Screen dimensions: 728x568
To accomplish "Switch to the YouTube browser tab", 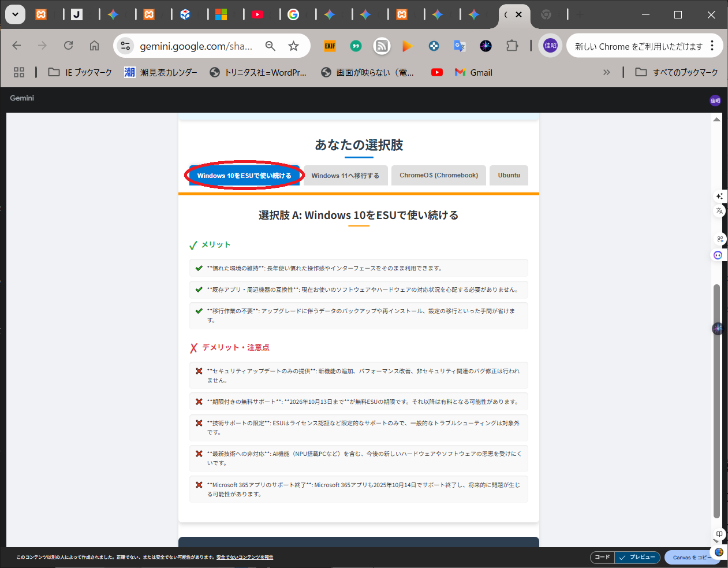I will coord(257,14).
